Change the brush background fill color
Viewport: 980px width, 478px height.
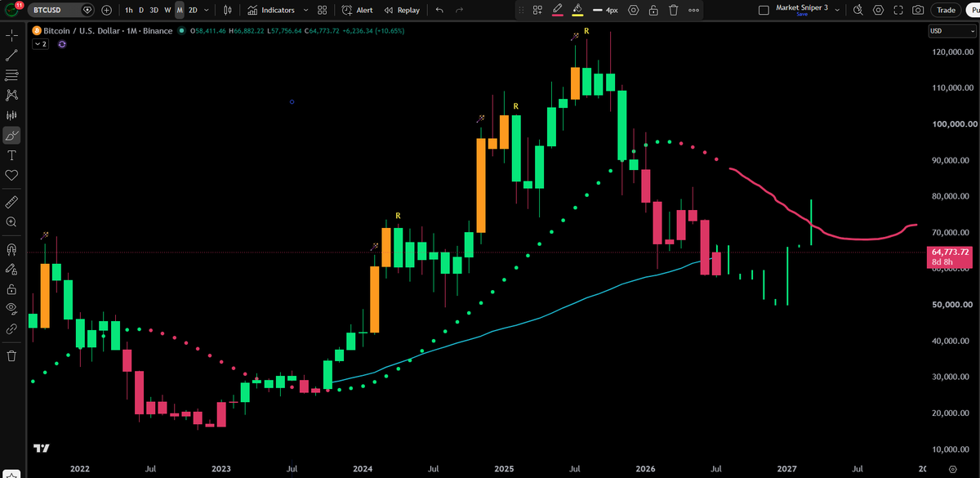coord(577,10)
